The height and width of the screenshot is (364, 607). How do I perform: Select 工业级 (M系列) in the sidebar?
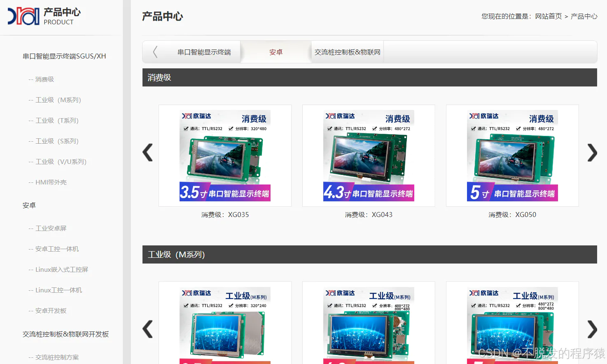pos(58,100)
